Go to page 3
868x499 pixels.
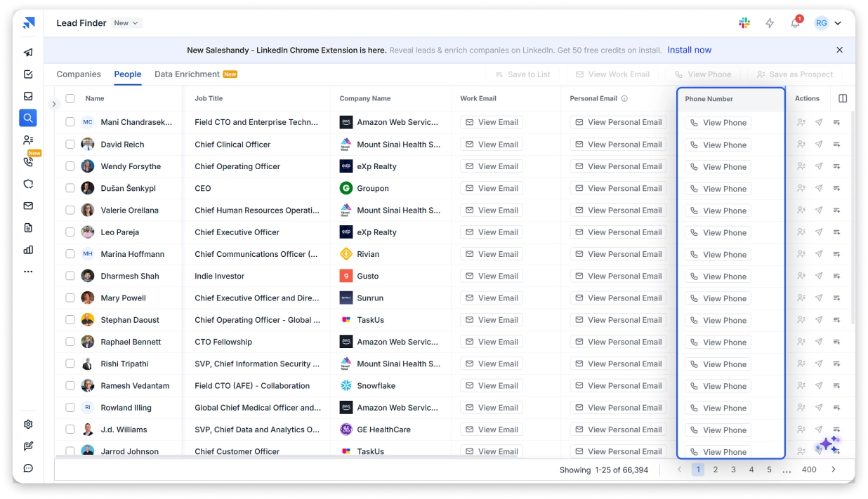pyautogui.click(x=733, y=470)
